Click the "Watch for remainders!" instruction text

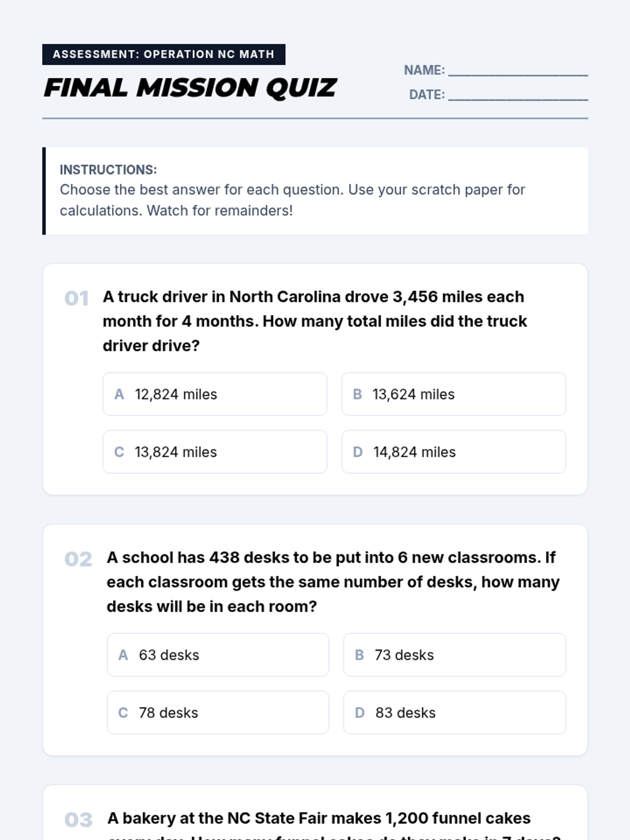(219, 211)
